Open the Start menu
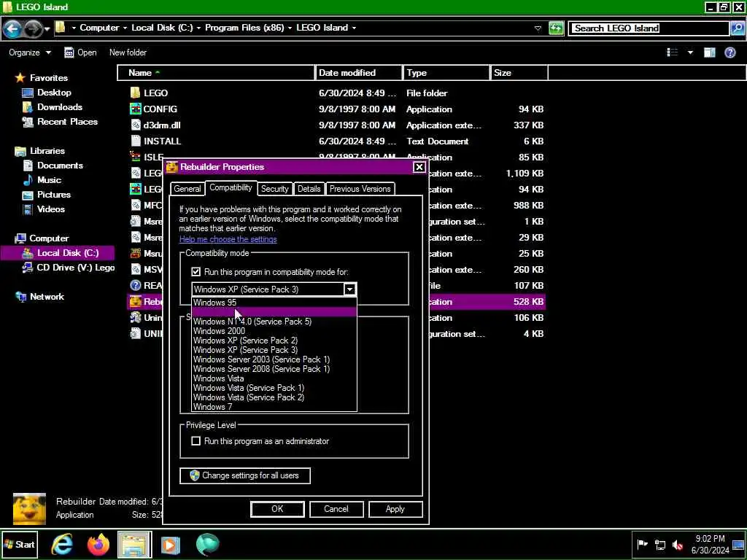The width and height of the screenshot is (747, 560). point(19,545)
